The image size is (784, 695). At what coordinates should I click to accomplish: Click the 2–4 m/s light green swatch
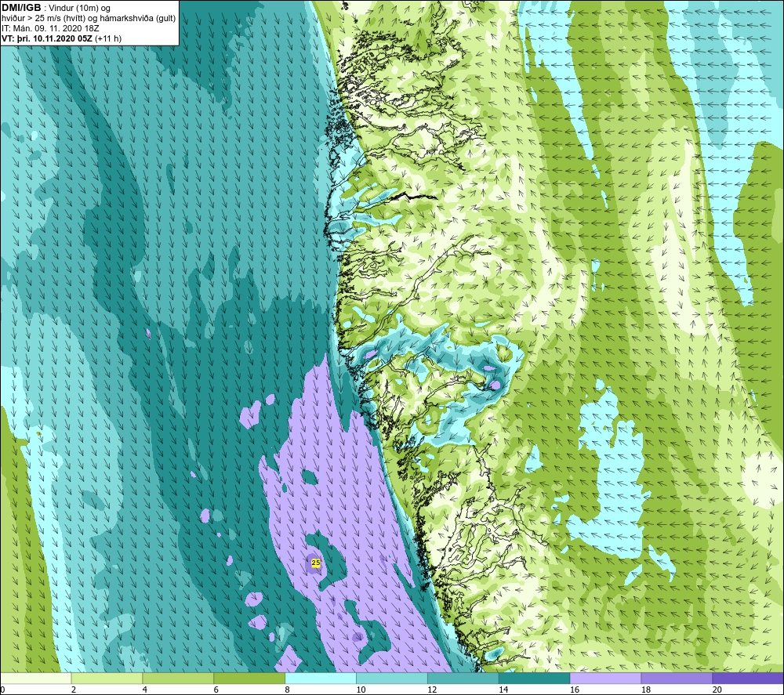[x=107, y=678]
